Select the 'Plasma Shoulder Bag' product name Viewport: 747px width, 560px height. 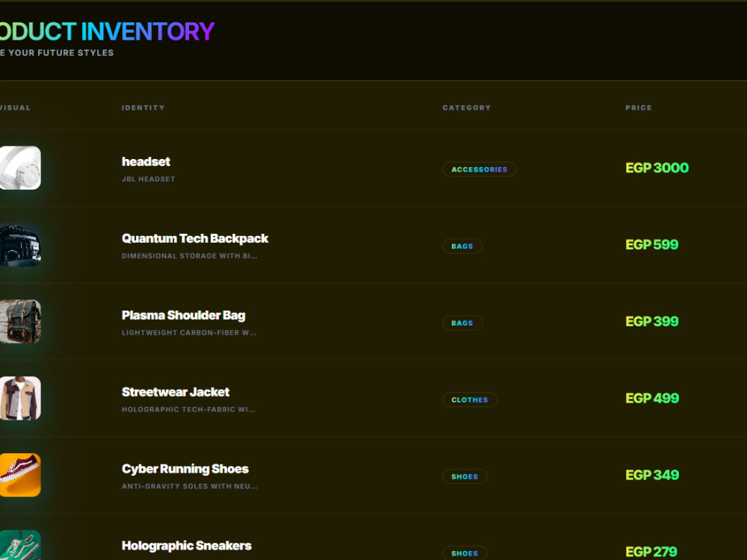pyautogui.click(x=184, y=315)
